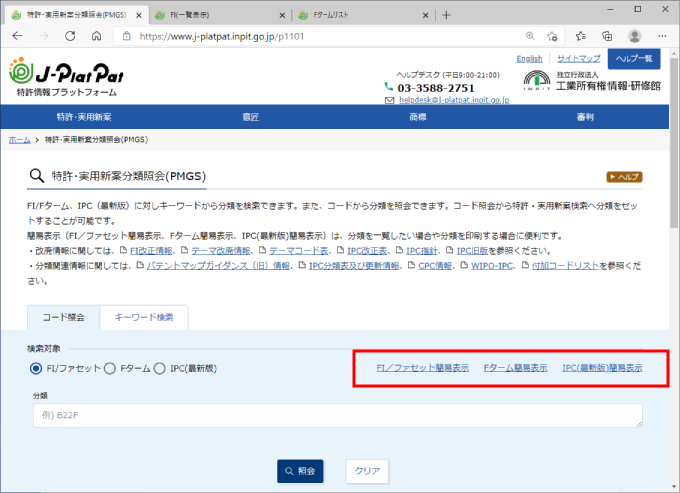Image resolution: width=680 pixels, height=493 pixels.
Task: Open the browser settings ellipsis menu
Action: coord(661,36)
